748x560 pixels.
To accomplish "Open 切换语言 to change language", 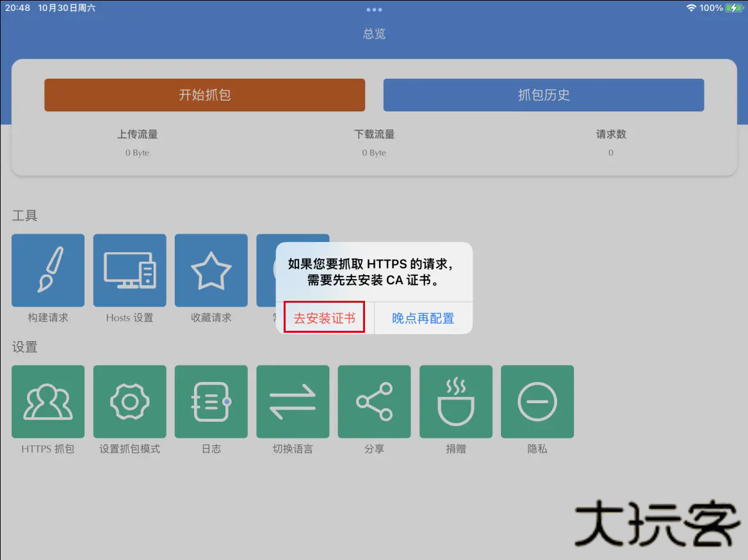I will tap(293, 402).
